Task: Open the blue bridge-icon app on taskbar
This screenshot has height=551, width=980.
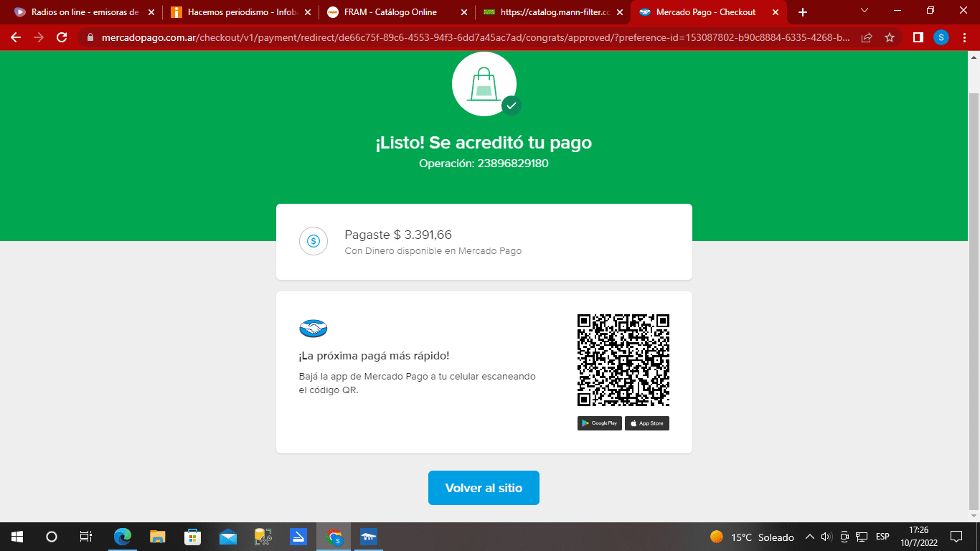Action: (x=369, y=537)
